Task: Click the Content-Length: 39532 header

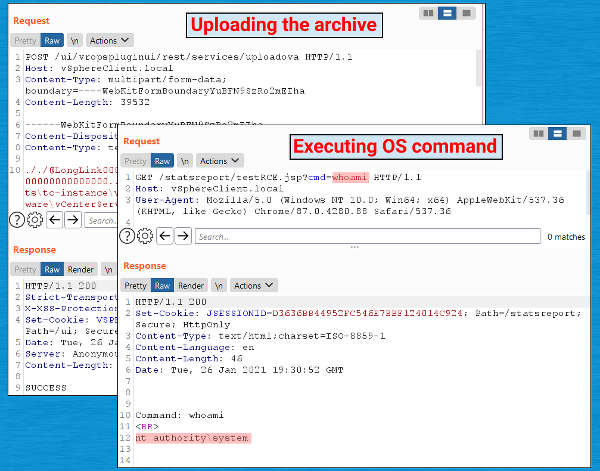Action: click(87, 103)
